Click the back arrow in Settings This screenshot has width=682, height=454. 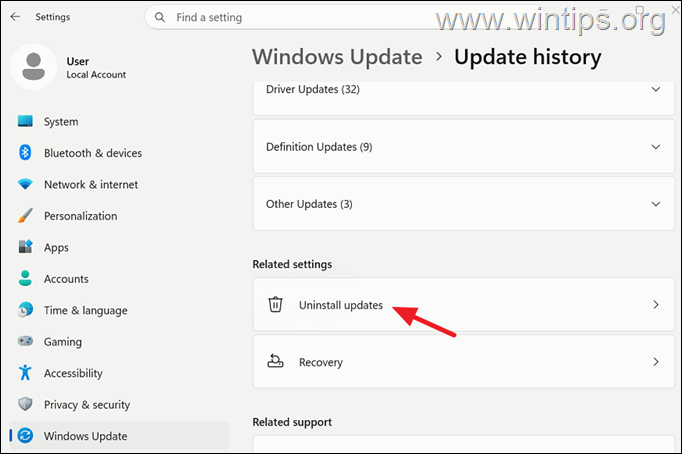click(x=15, y=17)
